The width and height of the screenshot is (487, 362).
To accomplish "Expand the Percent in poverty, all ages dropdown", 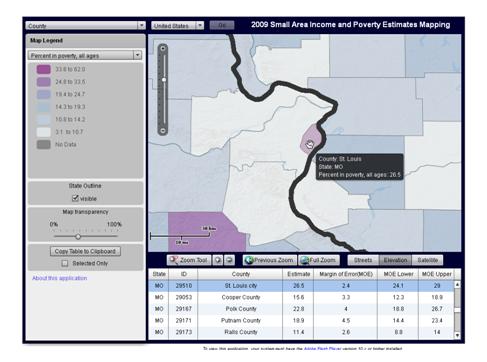I will point(85,55).
